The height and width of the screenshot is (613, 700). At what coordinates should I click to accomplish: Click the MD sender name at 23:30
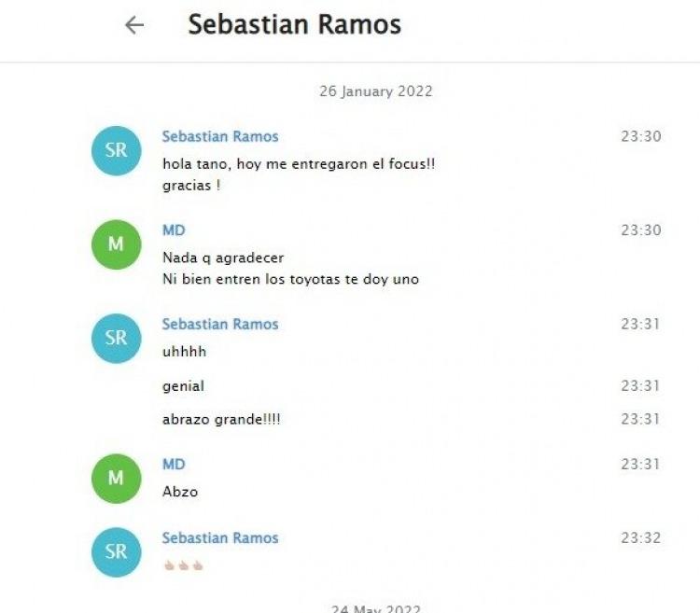[174, 230]
